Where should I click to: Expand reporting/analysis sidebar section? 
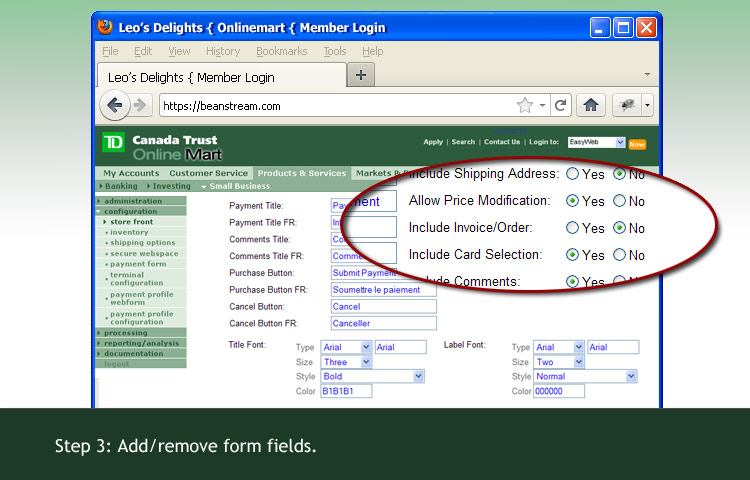141,343
